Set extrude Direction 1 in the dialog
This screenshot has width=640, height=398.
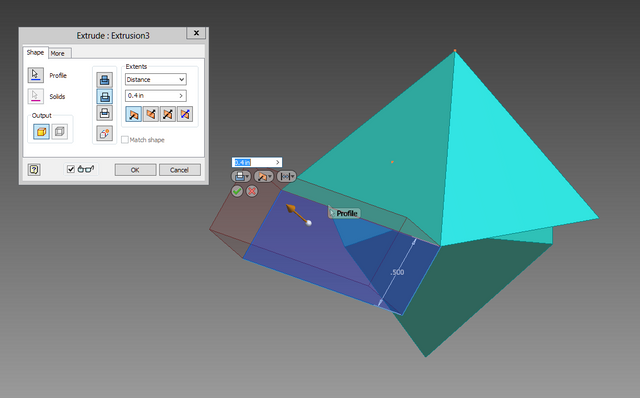click(133, 114)
